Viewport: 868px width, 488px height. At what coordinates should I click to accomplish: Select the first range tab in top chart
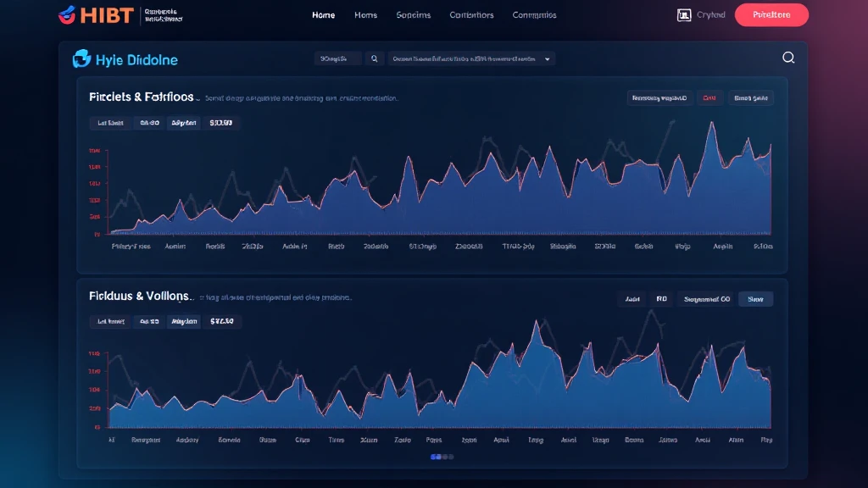tap(110, 123)
